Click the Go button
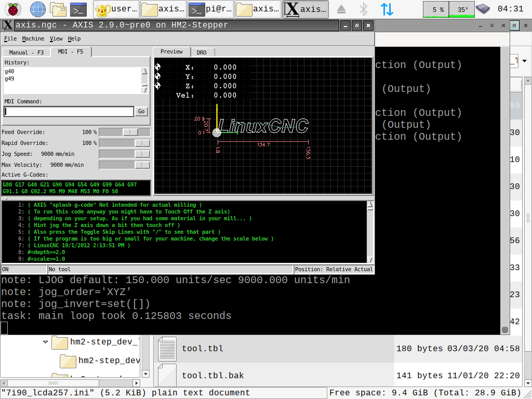This screenshot has width=532, height=399. click(x=141, y=111)
